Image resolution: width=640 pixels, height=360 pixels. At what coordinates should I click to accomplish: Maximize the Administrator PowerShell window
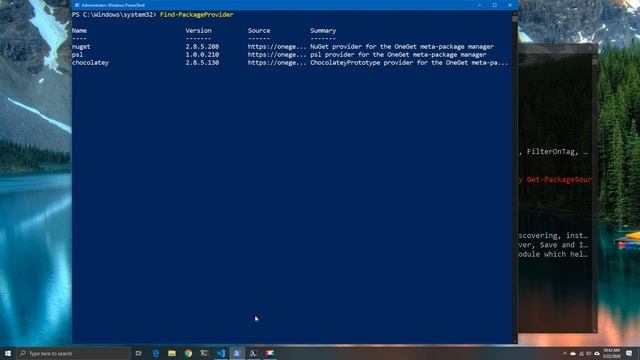click(x=495, y=5)
